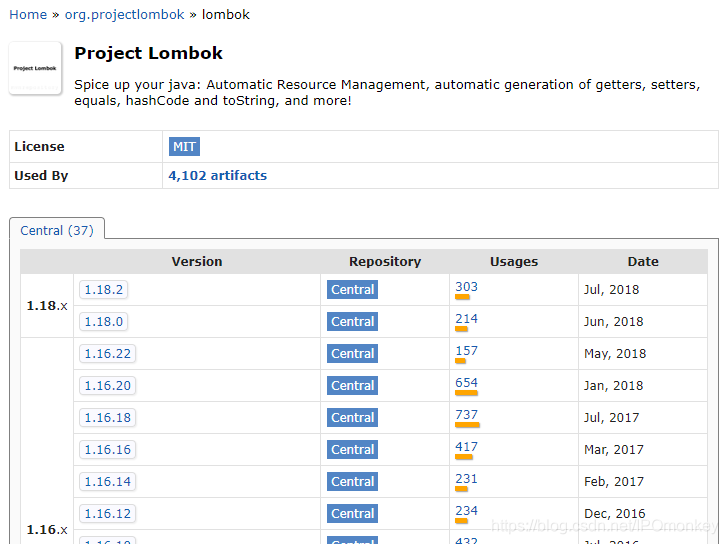Open the 4,102 artifacts link

point(217,175)
